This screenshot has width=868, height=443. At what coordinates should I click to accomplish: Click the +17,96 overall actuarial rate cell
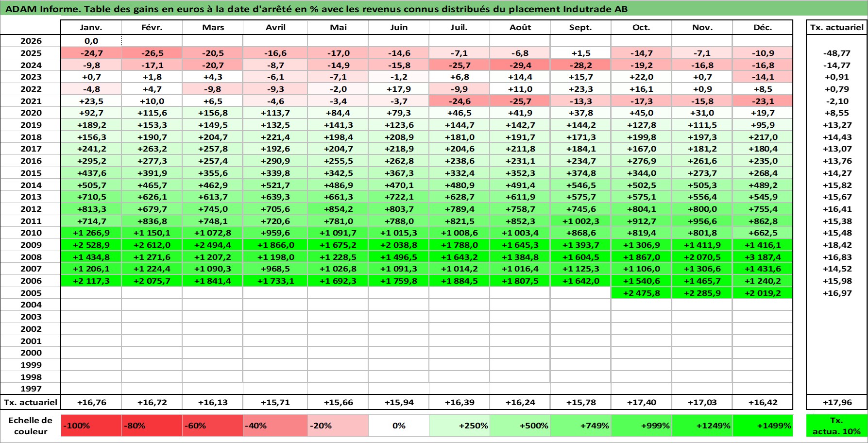coord(836,402)
